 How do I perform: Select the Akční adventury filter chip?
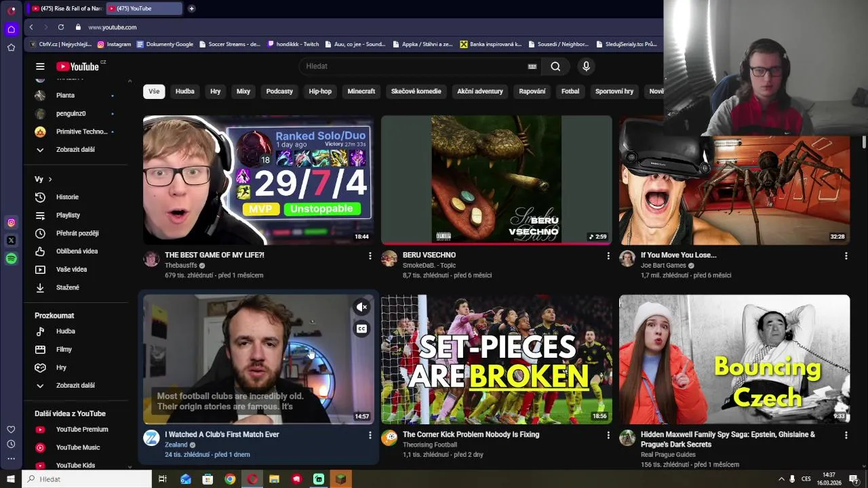[x=480, y=91]
